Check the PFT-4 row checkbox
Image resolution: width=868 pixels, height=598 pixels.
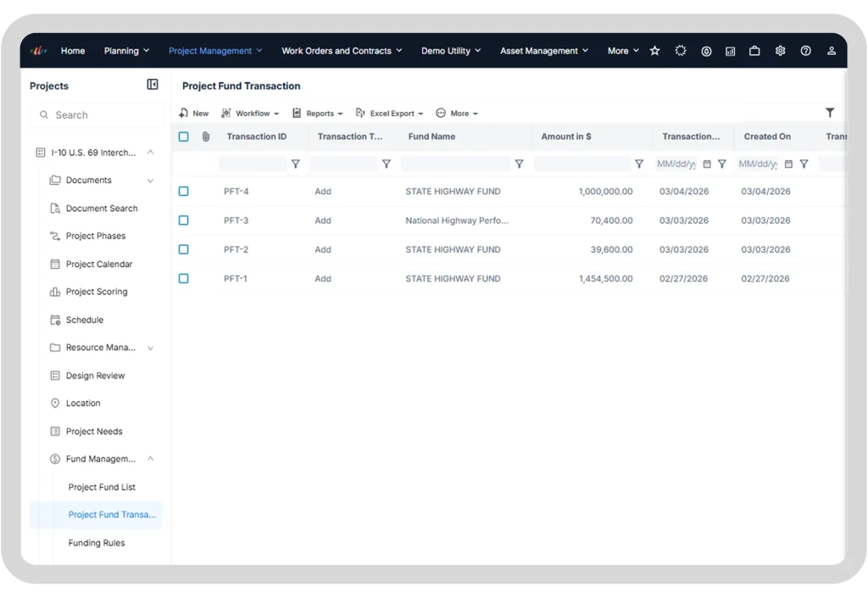click(184, 192)
